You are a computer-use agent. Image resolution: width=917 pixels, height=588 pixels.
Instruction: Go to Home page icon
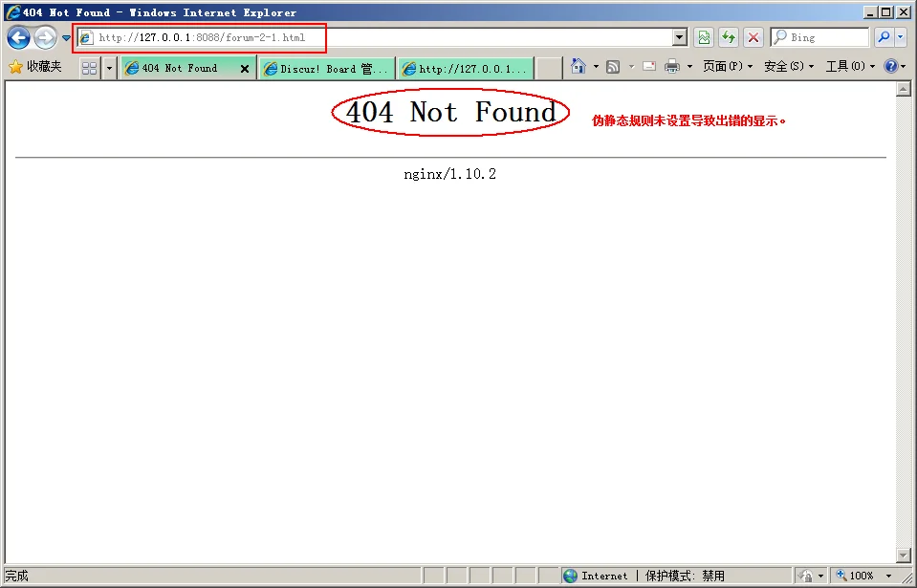coord(579,66)
